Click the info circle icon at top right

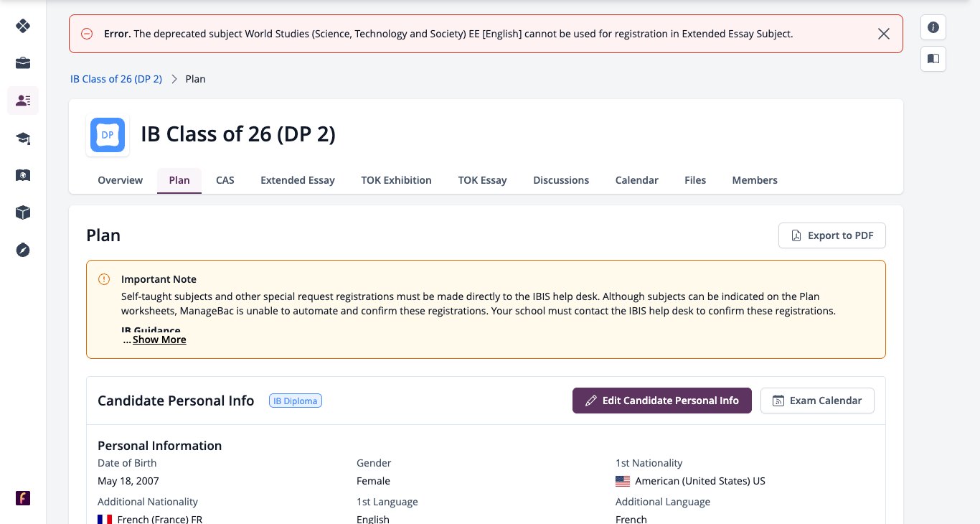[933, 27]
